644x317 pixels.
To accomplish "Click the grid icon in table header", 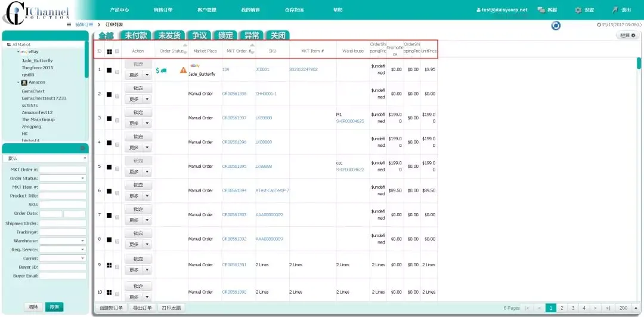I will (109, 52).
